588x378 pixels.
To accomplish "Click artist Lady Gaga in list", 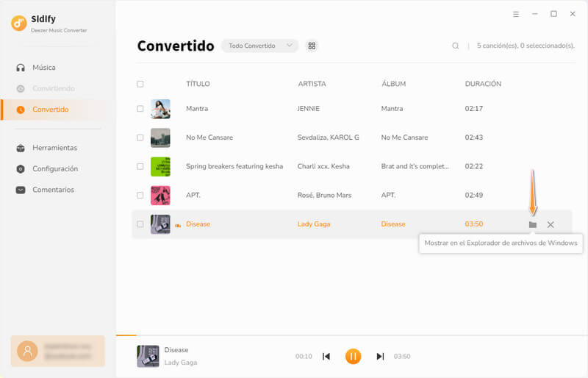I will (x=314, y=224).
